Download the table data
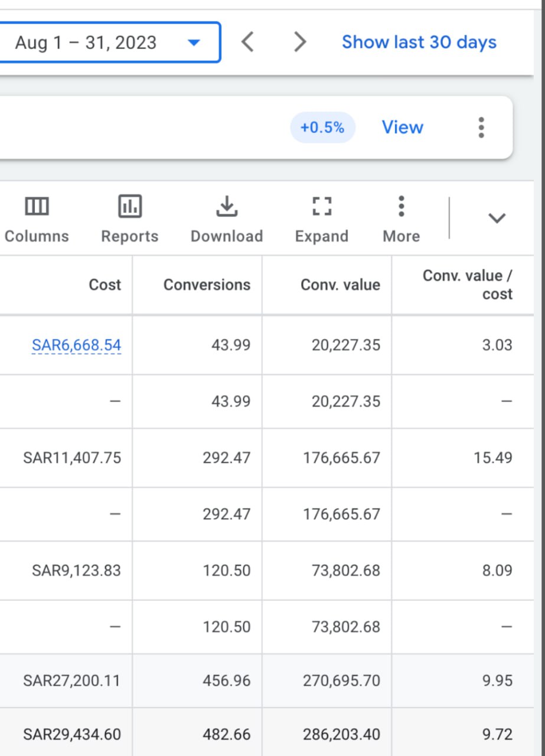 tap(227, 220)
